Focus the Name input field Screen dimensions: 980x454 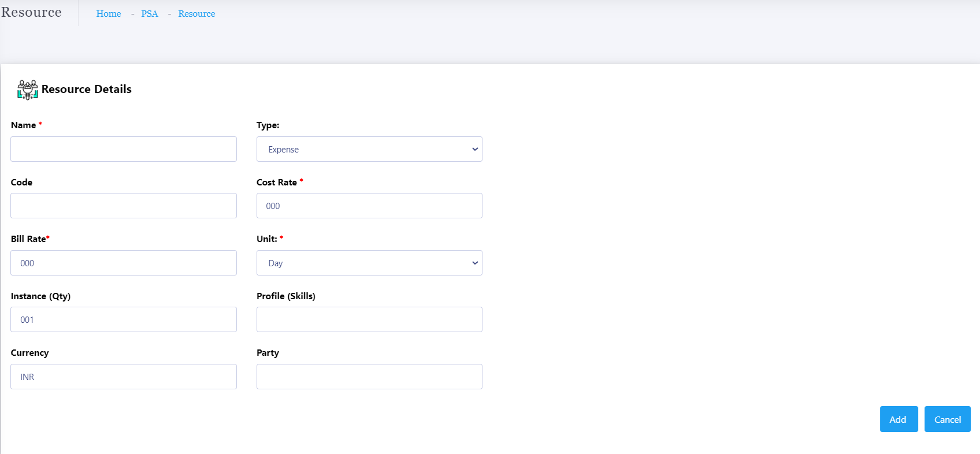[124, 149]
